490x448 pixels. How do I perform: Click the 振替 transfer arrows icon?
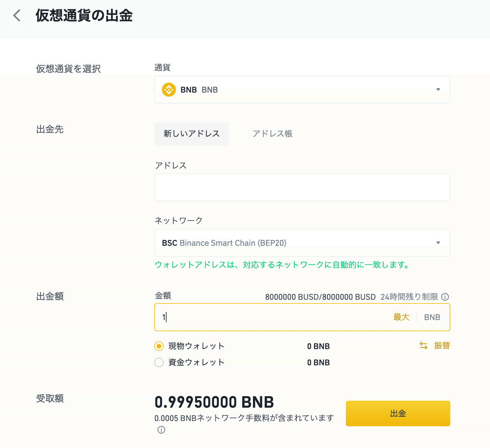[423, 346]
